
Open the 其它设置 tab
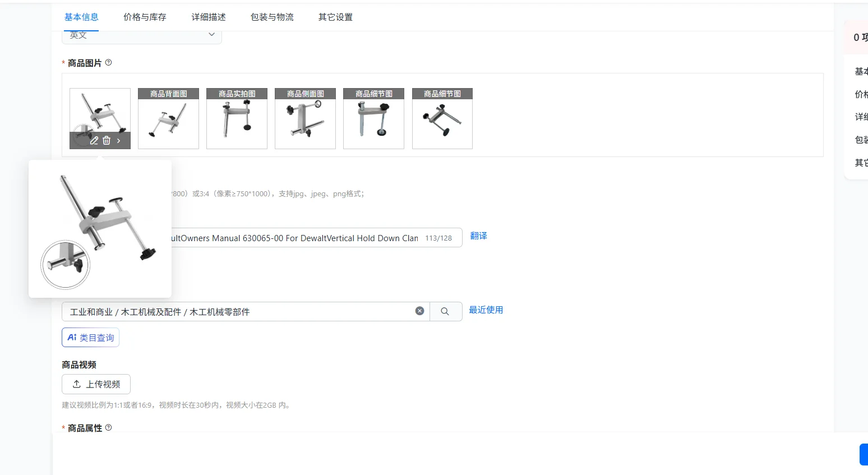(336, 17)
